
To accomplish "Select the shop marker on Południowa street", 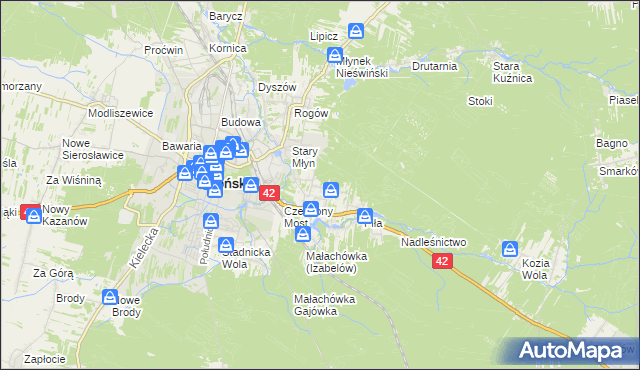I will pyautogui.click(x=211, y=221).
